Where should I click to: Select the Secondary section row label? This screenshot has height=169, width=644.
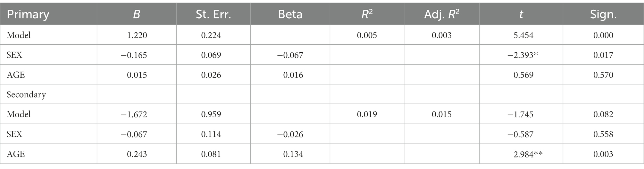26,94
